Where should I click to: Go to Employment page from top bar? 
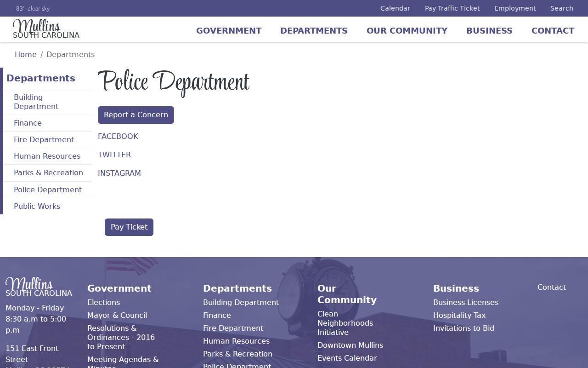tap(515, 8)
